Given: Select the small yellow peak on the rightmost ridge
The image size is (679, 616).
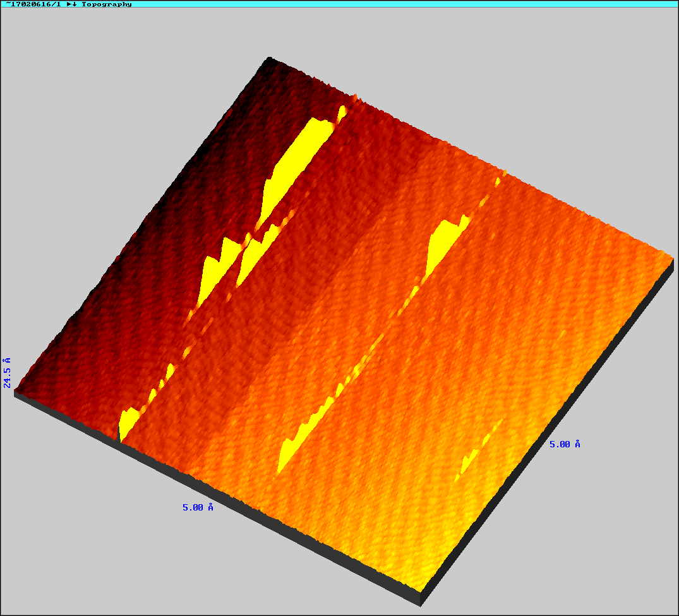Looking at the screenshot, I should click(x=471, y=458).
